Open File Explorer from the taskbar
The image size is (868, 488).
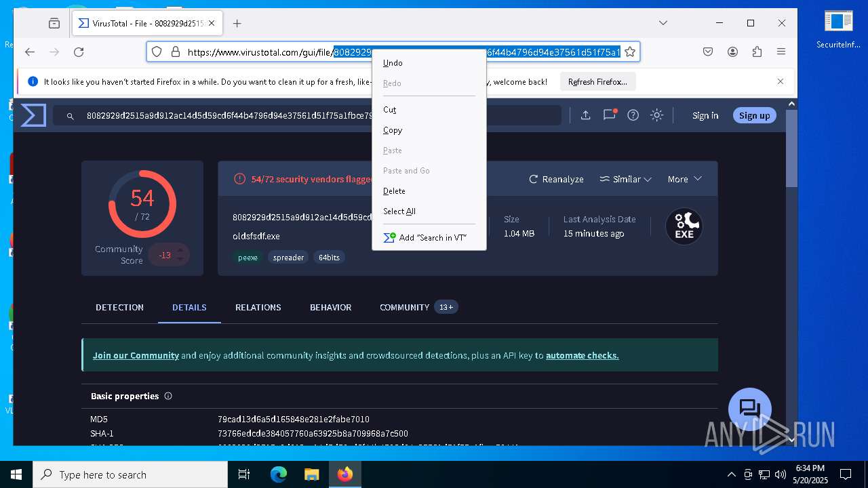tap(311, 474)
